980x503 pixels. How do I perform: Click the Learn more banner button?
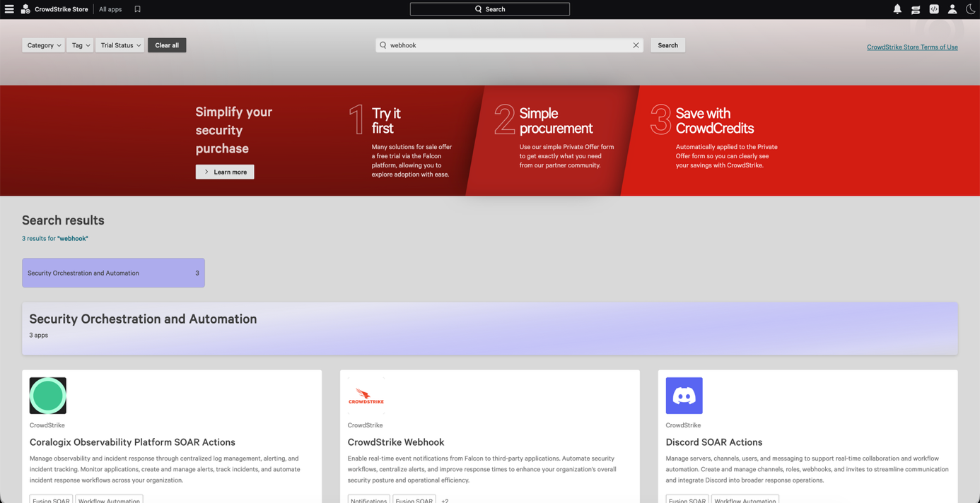coord(225,172)
